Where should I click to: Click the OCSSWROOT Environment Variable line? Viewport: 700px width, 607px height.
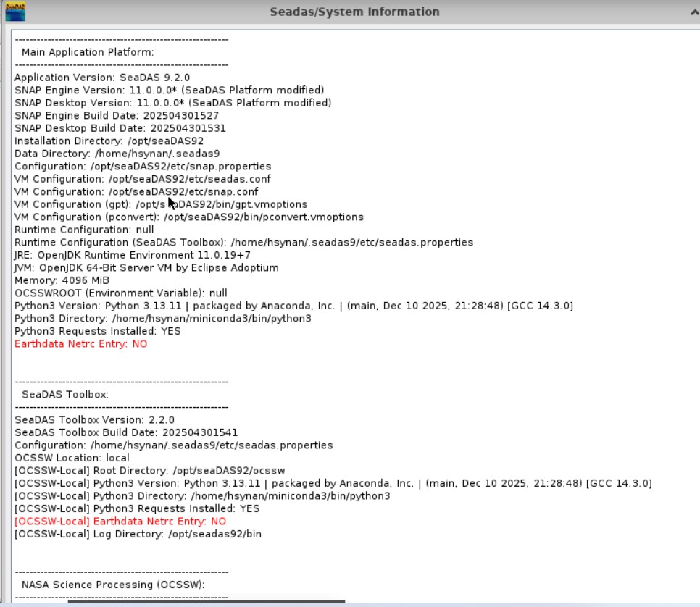(x=121, y=293)
